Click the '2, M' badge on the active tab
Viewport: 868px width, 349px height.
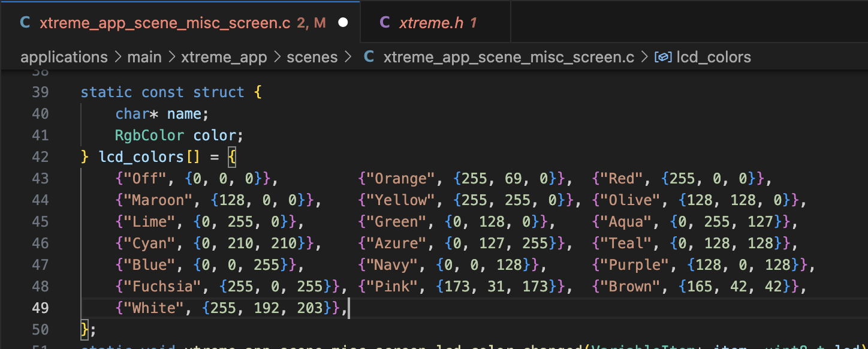[x=316, y=22]
